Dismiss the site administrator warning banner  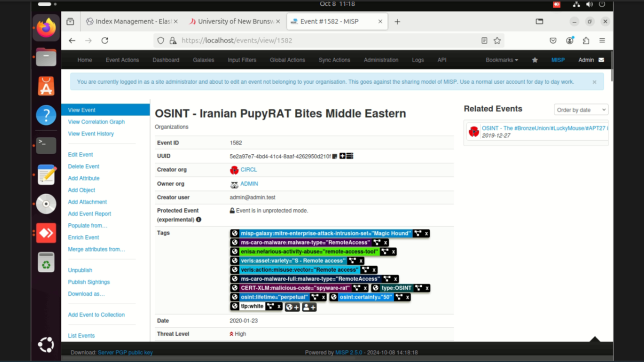point(594,82)
